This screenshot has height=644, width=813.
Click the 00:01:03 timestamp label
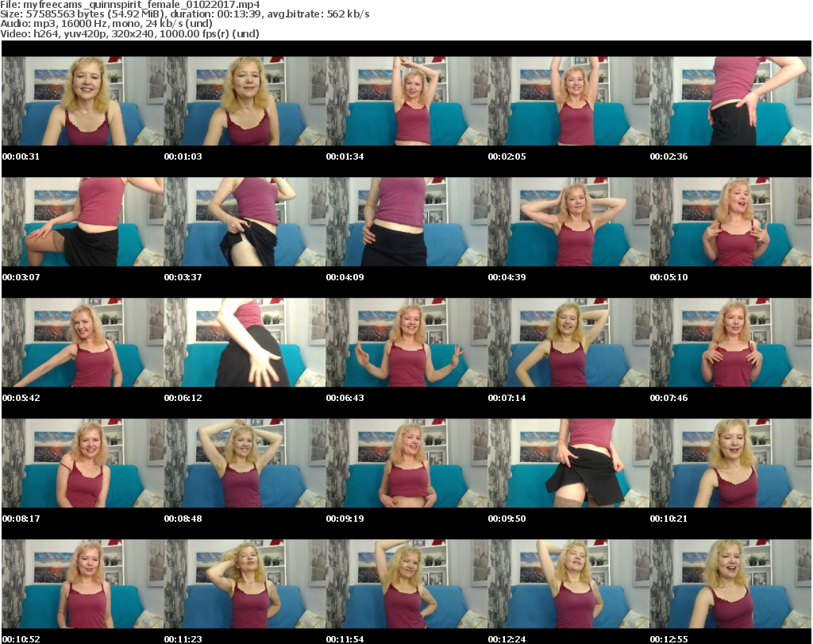point(183,156)
